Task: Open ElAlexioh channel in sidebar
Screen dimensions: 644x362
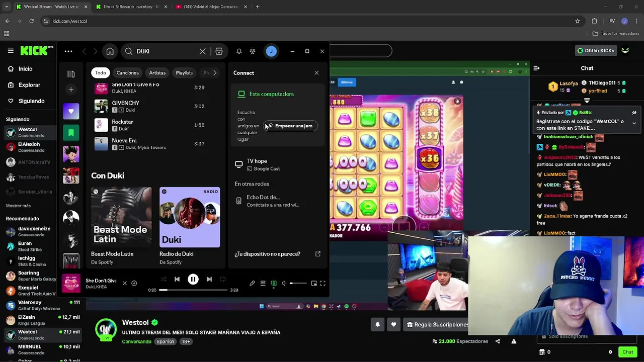Action: 29,147
